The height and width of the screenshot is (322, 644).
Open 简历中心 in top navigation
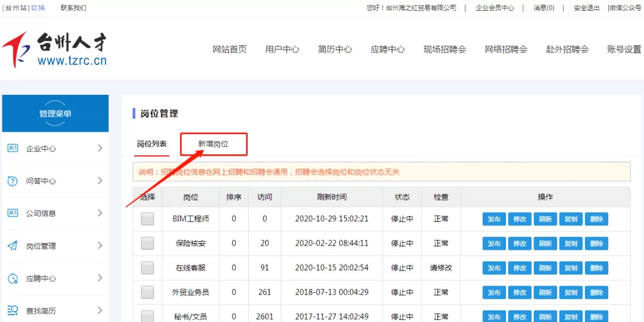[335, 49]
